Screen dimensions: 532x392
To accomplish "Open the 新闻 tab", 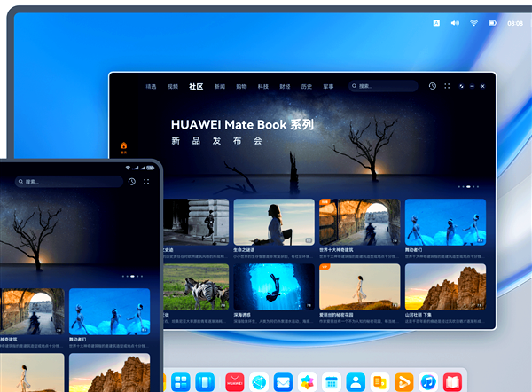I will click(220, 87).
